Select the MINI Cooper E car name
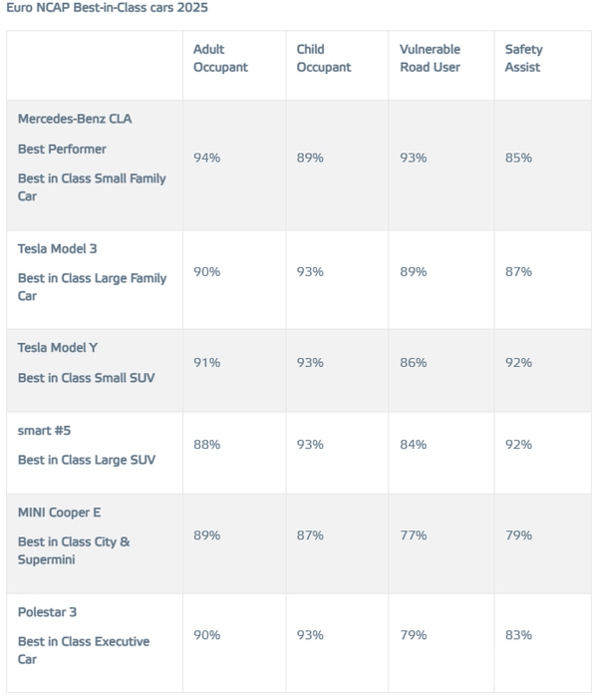598x700 pixels. (60, 513)
